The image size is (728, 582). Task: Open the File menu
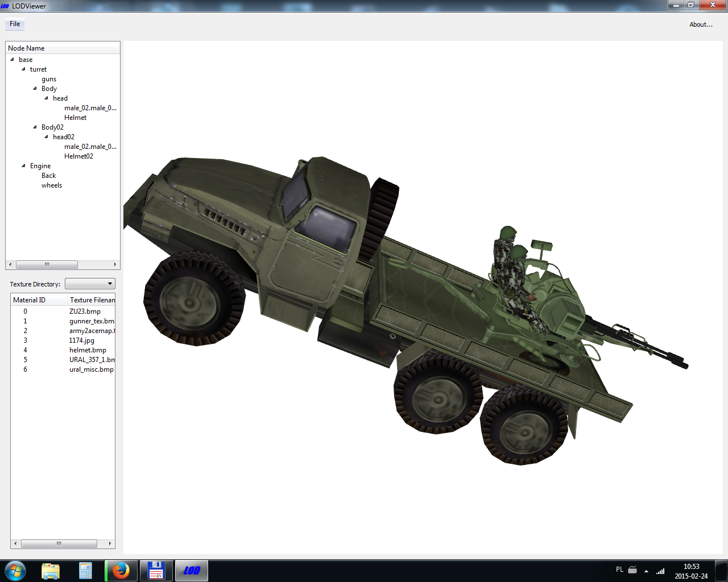point(15,24)
